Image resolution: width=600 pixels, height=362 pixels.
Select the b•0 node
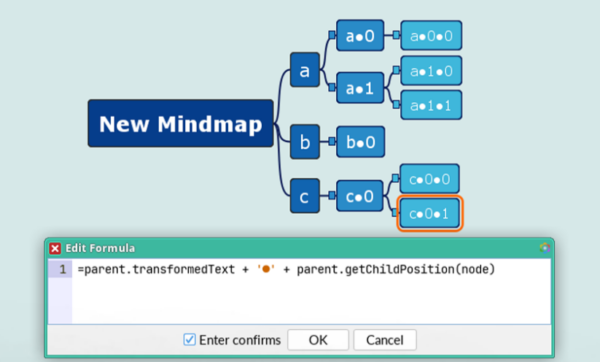pos(360,142)
